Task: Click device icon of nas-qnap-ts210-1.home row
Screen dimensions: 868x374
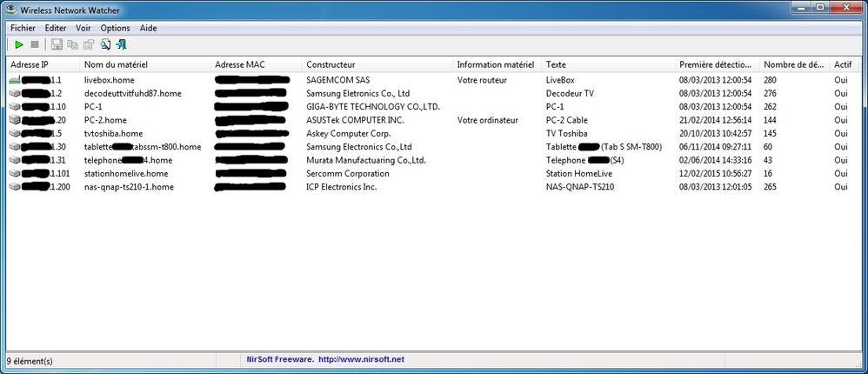Action: (x=15, y=187)
